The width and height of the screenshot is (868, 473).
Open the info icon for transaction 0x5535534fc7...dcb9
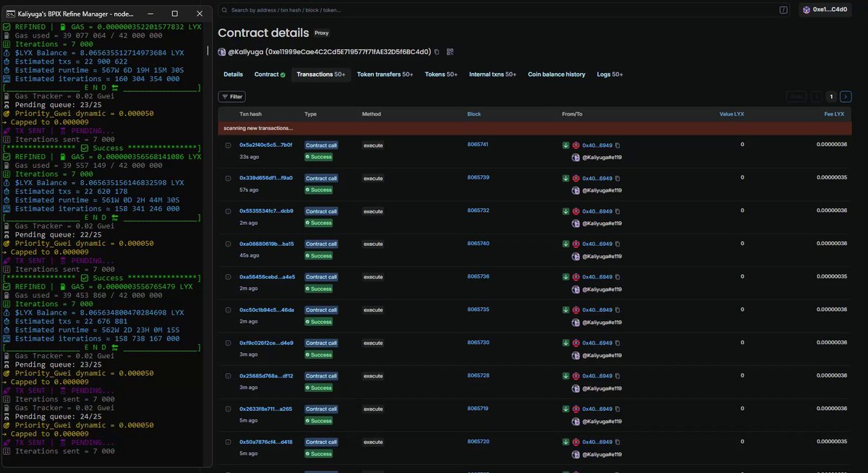click(x=228, y=211)
